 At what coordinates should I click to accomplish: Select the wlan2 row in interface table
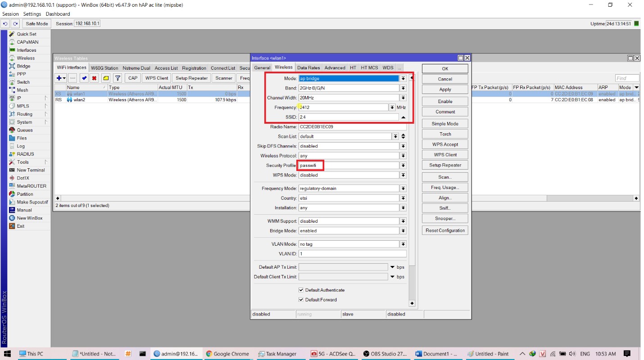pos(151,100)
